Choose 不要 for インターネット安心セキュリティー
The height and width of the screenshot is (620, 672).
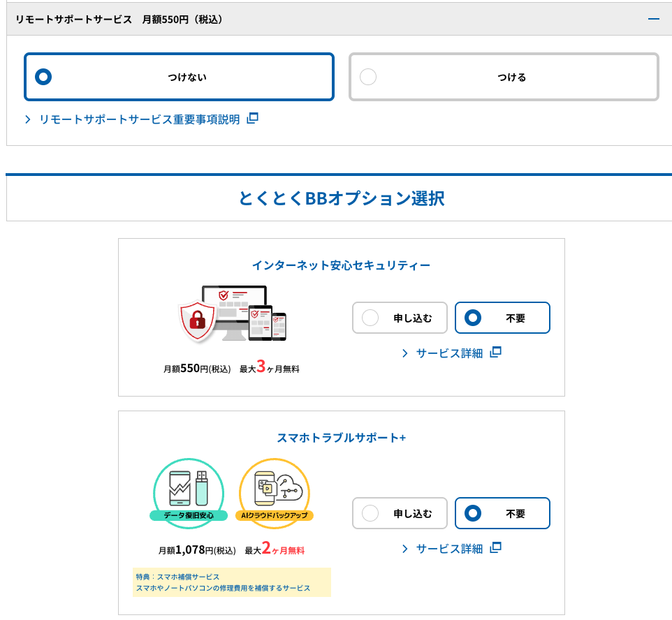[x=502, y=318]
